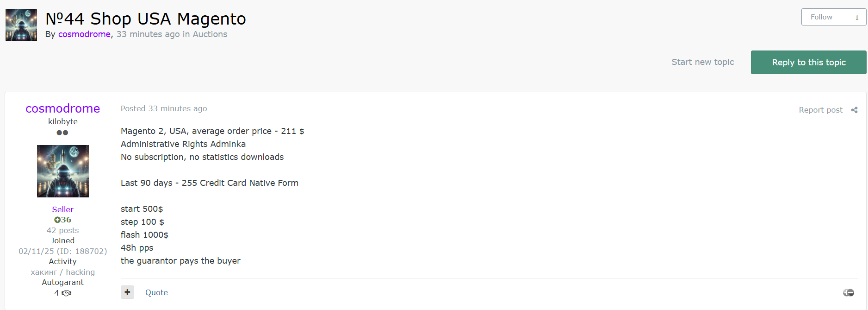Quote the cosmodrome post

click(156, 292)
